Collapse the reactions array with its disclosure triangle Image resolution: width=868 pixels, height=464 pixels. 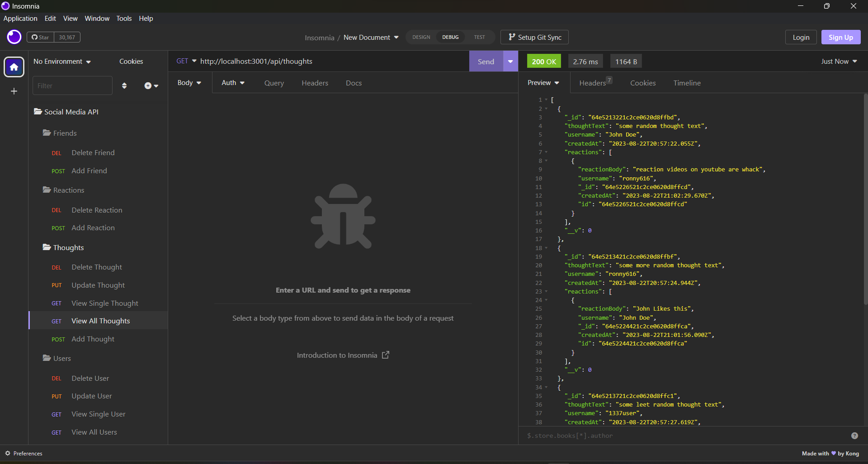[546, 152]
